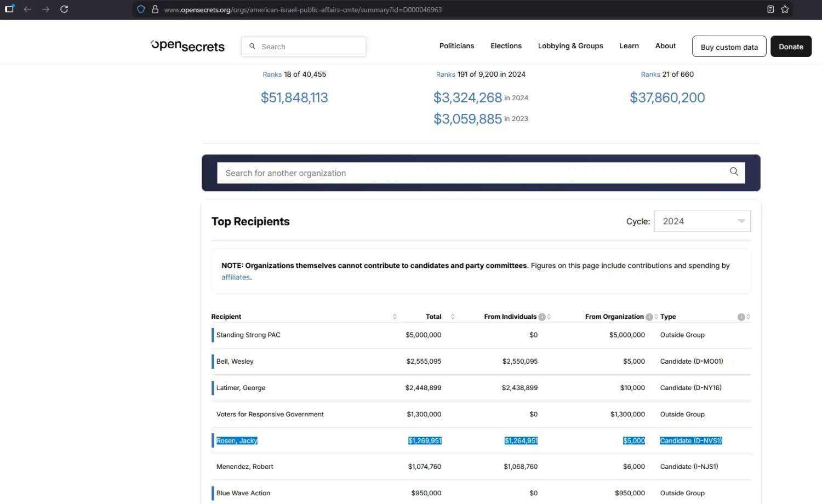
Task: Click the Buy custom data button
Action: 729,47
